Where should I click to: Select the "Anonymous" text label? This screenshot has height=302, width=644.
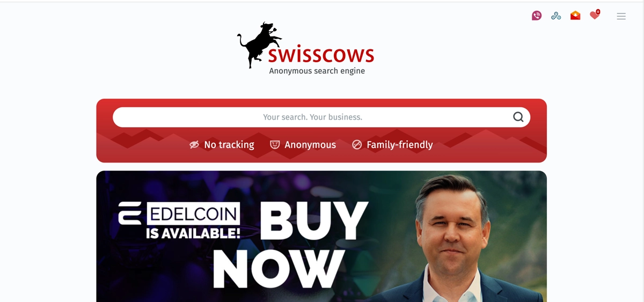tap(310, 145)
